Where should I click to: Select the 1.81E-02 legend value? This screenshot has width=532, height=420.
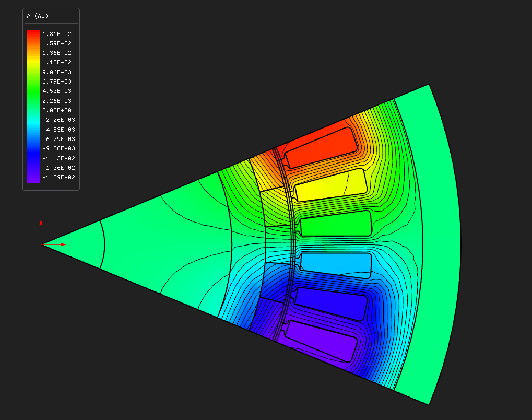point(57,34)
